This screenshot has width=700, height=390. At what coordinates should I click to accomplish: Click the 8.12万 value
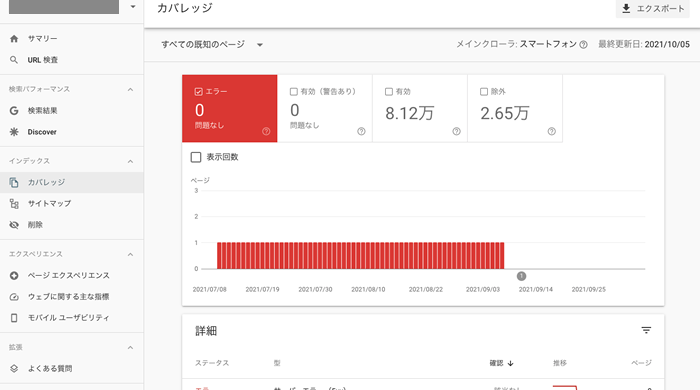tap(410, 113)
